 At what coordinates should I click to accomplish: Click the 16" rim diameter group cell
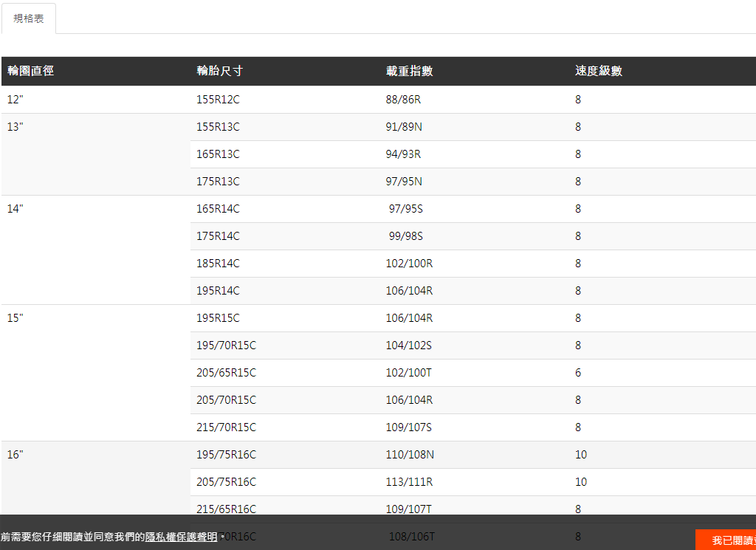click(x=16, y=455)
